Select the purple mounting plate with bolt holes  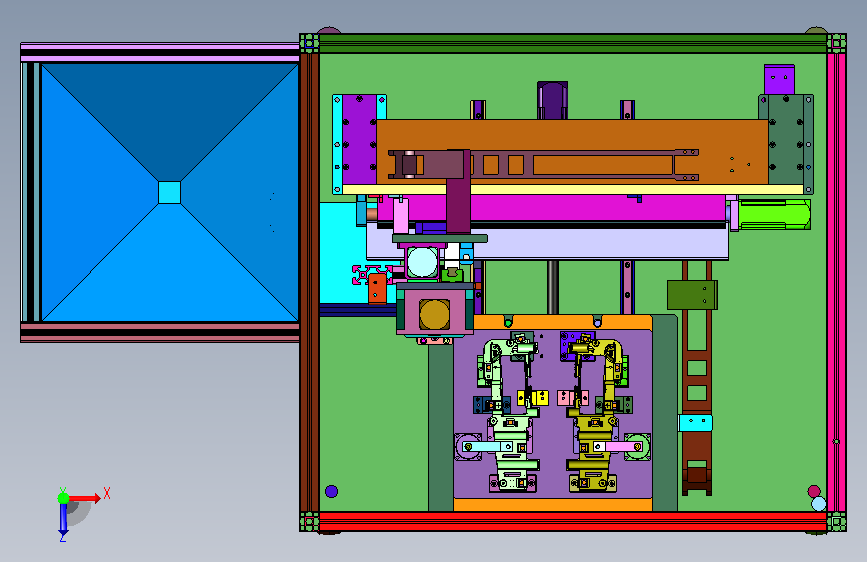pos(359,139)
